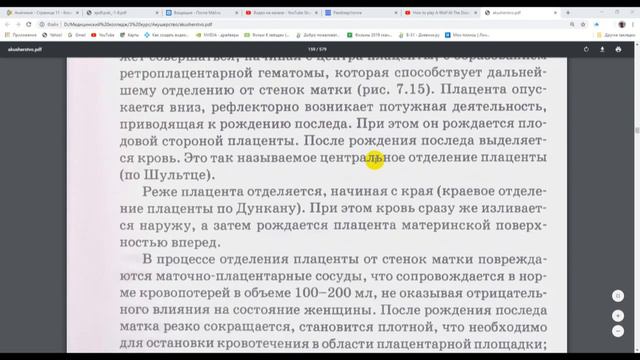Open the user profile avatar

622,24
